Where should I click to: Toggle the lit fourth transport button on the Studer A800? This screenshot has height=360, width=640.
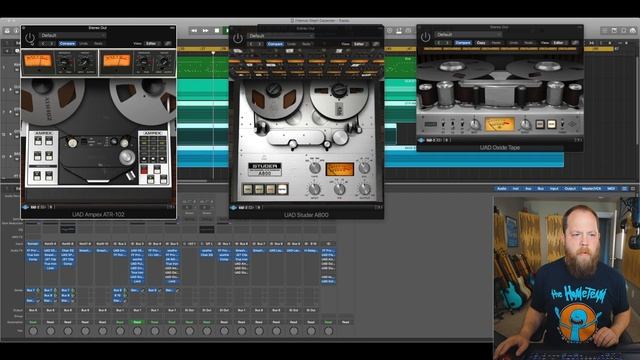pos(282,189)
